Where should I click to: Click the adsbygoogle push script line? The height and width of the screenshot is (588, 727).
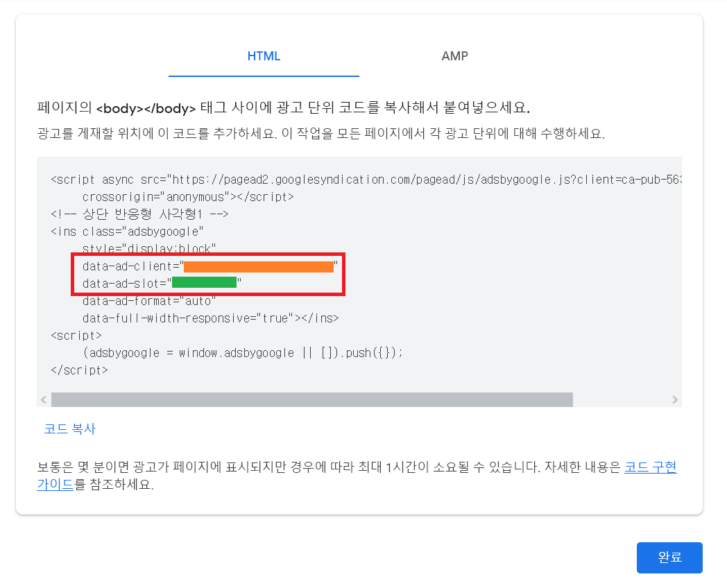(243, 353)
